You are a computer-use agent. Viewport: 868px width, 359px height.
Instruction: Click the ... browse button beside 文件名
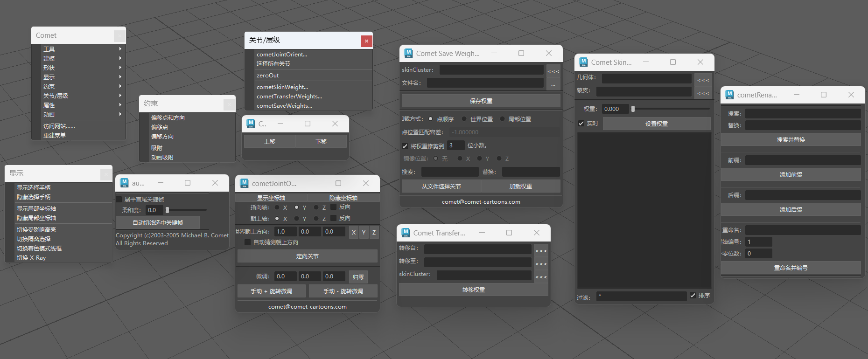[553, 84]
